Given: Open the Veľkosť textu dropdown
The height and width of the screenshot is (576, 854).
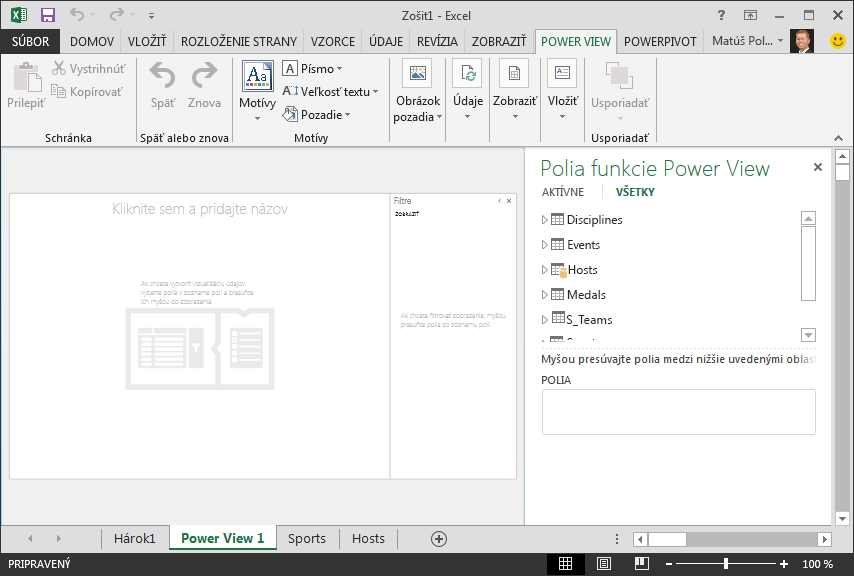Looking at the screenshot, I should coord(330,91).
